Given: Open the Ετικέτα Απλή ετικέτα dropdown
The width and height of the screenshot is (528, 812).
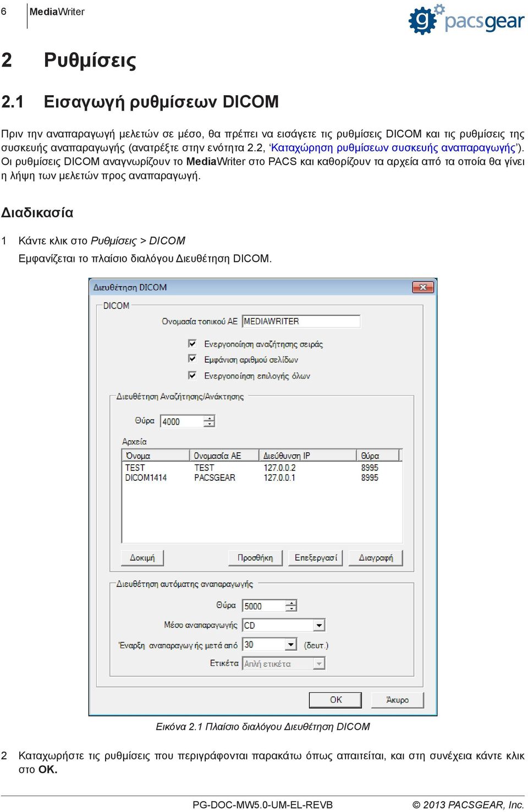Looking at the screenshot, I should [x=319, y=663].
